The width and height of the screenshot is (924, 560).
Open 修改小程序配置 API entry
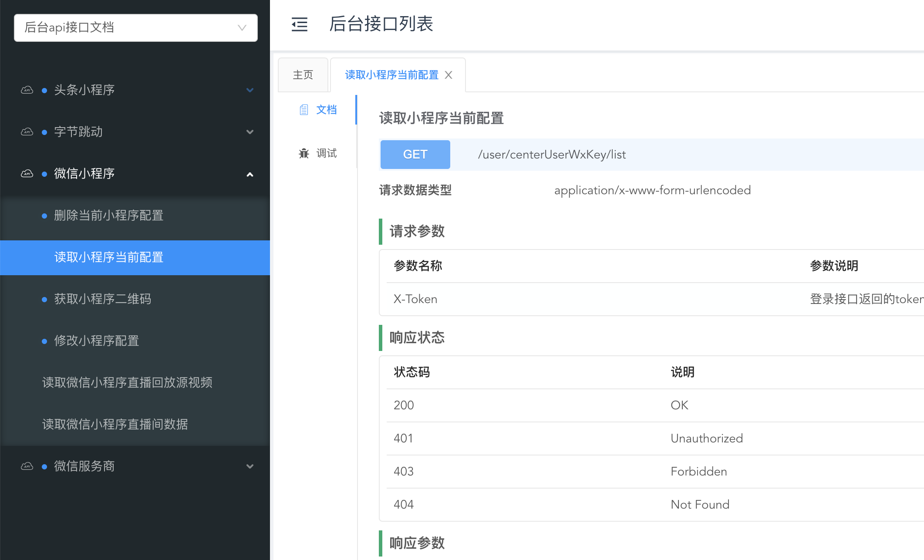pyautogui.click(x=97, y=341)
